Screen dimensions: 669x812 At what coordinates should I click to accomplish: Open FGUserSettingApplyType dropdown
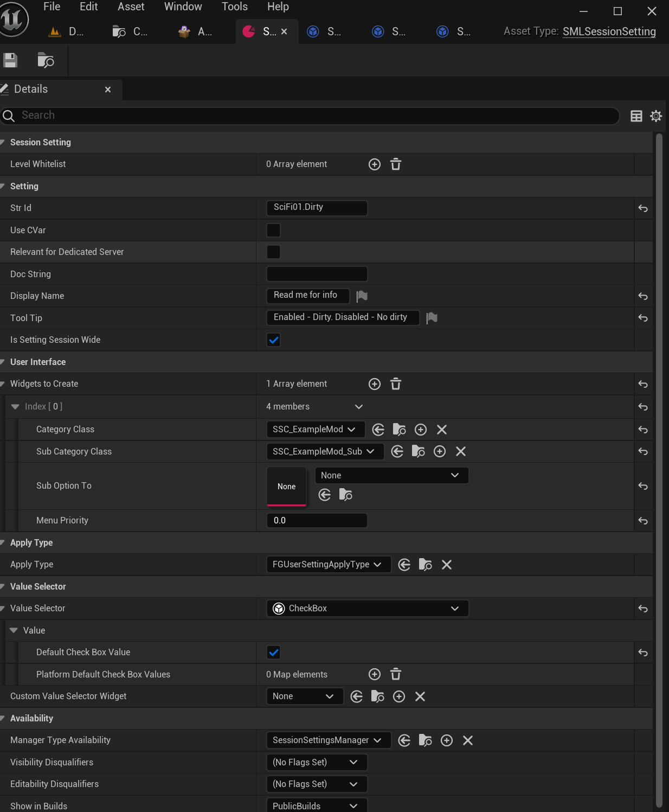(x=329, y=565)
